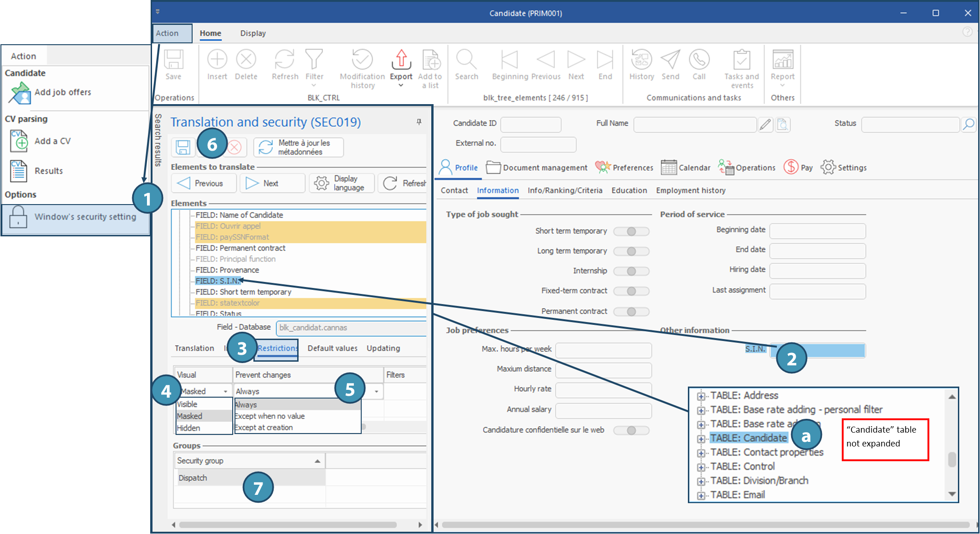Open the History communications icon
Viewport: 980px width, 534px height.
pos(641,60)
